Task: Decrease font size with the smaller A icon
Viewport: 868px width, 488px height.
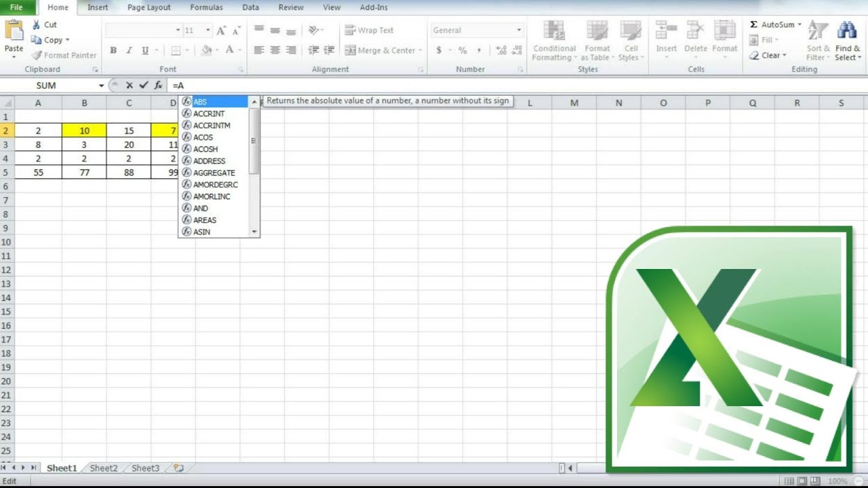Action: point(236,30)
